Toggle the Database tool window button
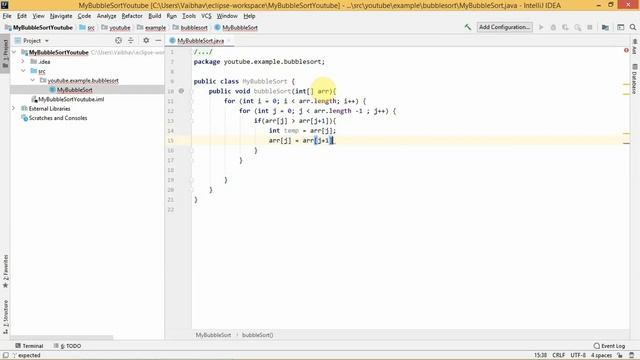640x360 pixels. point(635,79)
